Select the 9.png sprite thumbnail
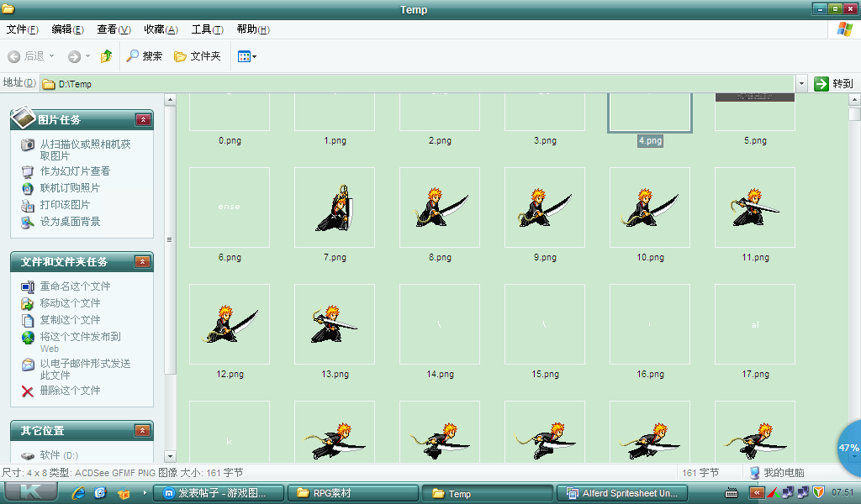This screenshot has height=504, width=861. coord(545,207)
